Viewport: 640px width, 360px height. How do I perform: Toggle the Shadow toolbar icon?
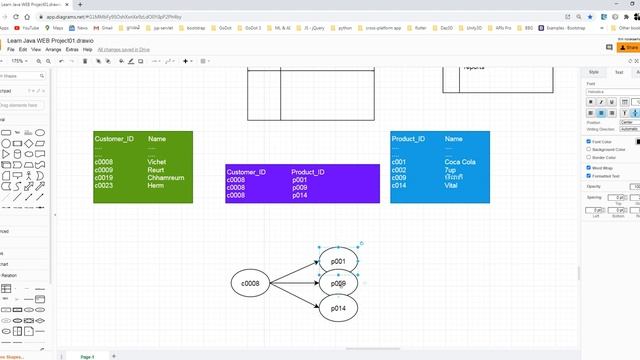[140, 61]
